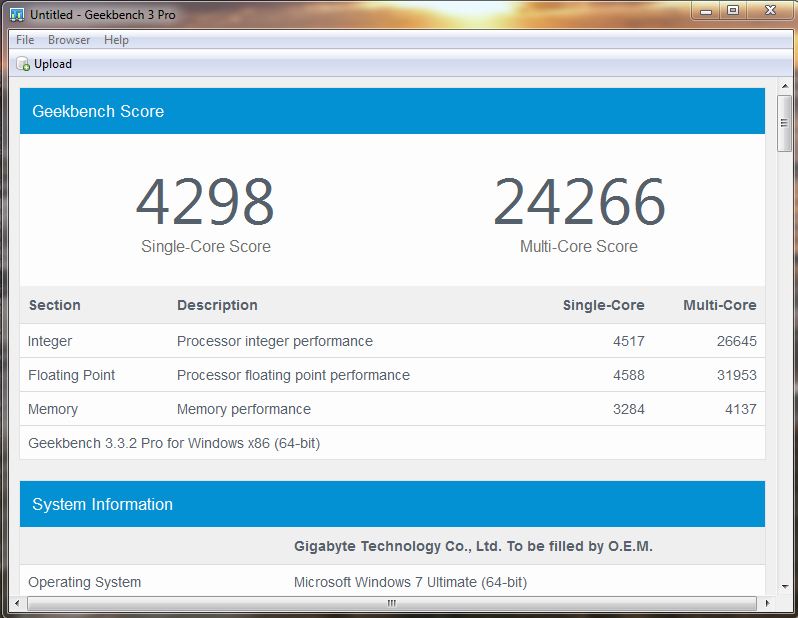
Task: Click the Operating System label
Action: coord(84,582)
